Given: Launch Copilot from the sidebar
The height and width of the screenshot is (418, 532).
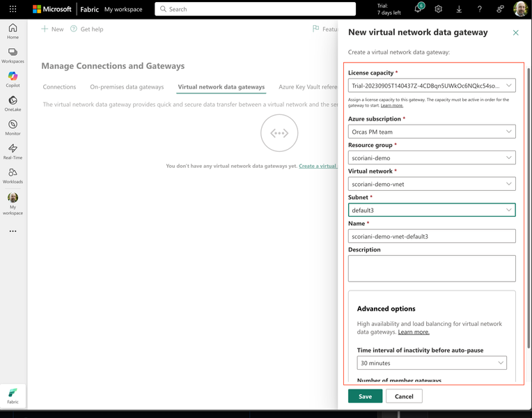Looking at the screenshot, I should point(13,79).
